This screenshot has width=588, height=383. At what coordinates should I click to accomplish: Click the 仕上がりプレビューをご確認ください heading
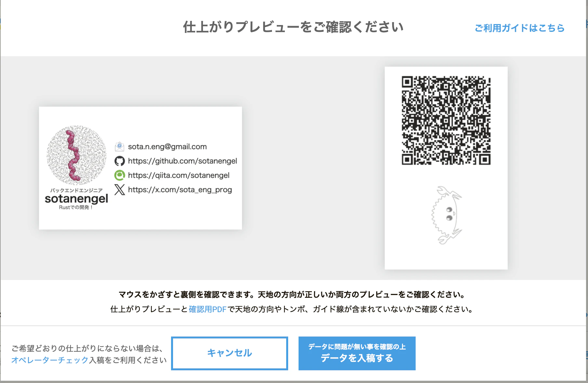coord(293,27)
